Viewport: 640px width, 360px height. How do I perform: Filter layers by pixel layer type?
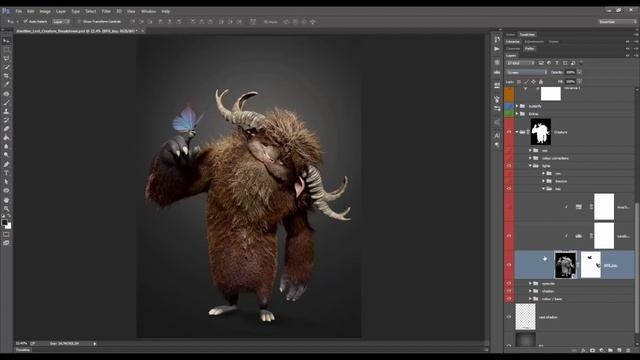541,63
